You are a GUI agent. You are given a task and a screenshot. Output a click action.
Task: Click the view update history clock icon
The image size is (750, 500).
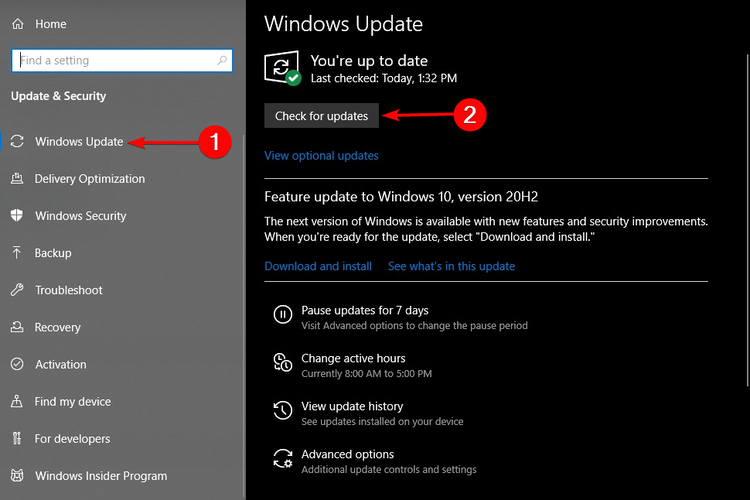click(x=283, y=410)
